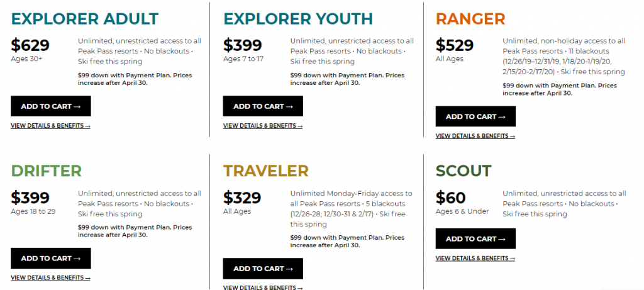This screenshot has width=644, height=290.
Task: Click the dark green Scout heading
Action: (464, 171)
